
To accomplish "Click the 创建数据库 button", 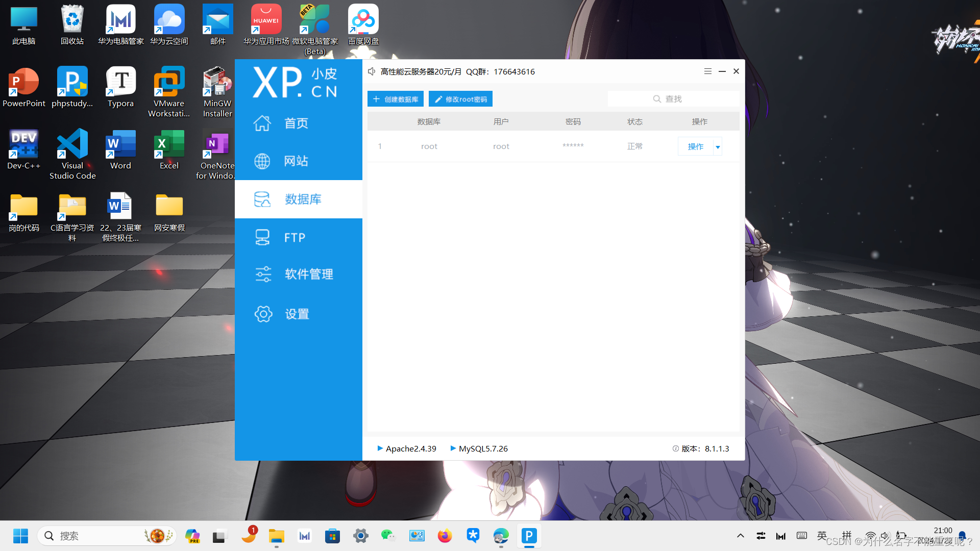I will coord(396,99).
